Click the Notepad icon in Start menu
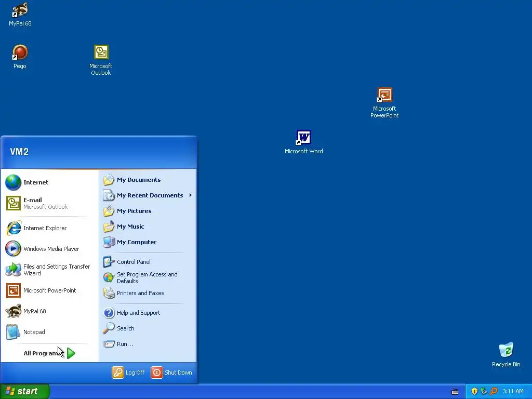532x399 pixels. coord(13,332)
